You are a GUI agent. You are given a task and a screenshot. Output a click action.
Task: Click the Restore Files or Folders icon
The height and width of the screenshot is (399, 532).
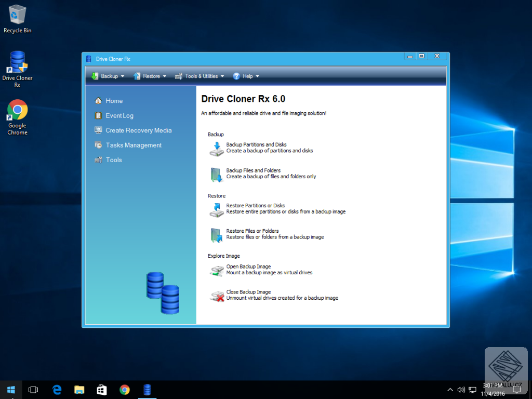[x=216, y=234]
